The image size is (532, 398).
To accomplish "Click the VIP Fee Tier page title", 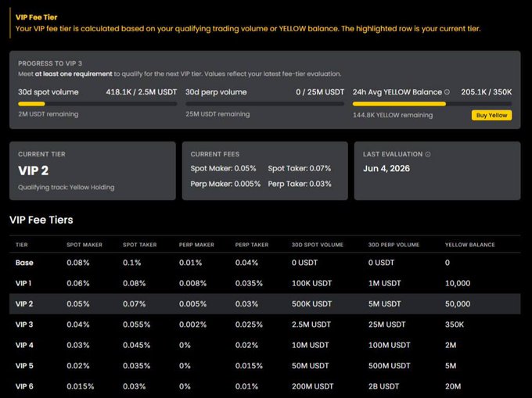I will 36,17.
